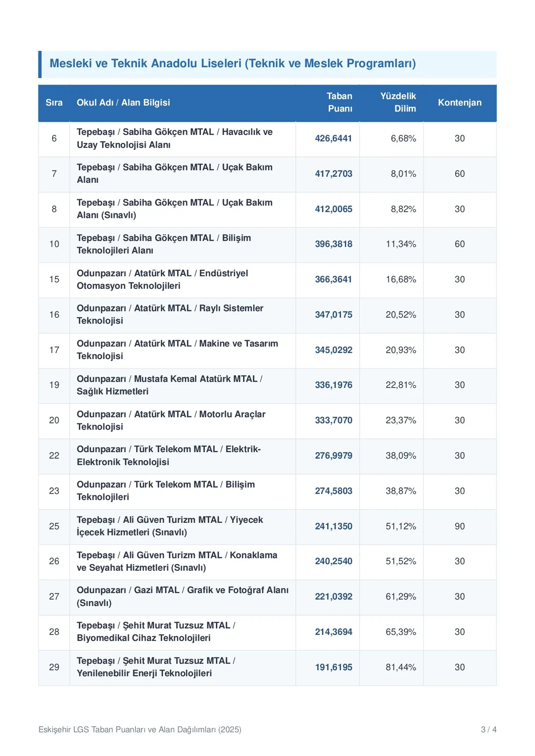Image resolution: width=535 pixels, height=756 pixels.
Task: Select the Konaklama ve Seyahat Hizmetleri row
Action: [267, 561]
